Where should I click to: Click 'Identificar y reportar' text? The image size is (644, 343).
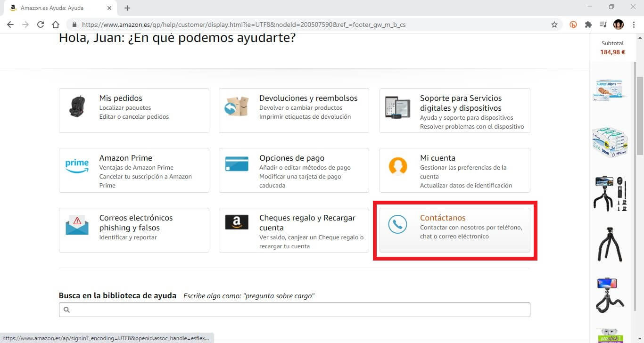coord(128,237)
